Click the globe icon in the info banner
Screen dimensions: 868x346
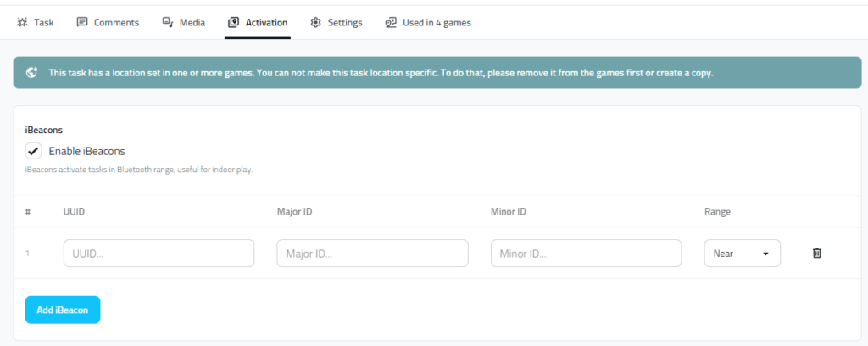click(32, 73)
